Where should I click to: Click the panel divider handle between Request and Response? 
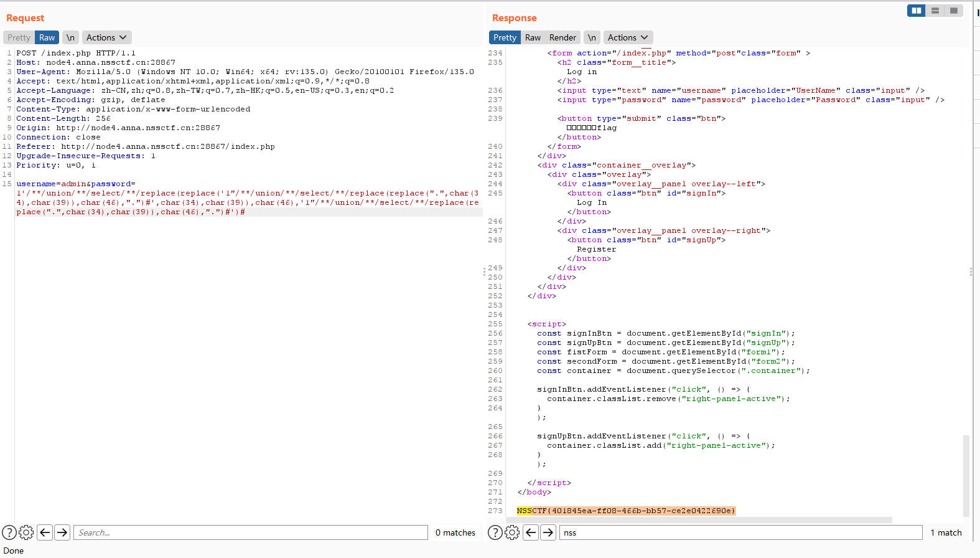485,272
